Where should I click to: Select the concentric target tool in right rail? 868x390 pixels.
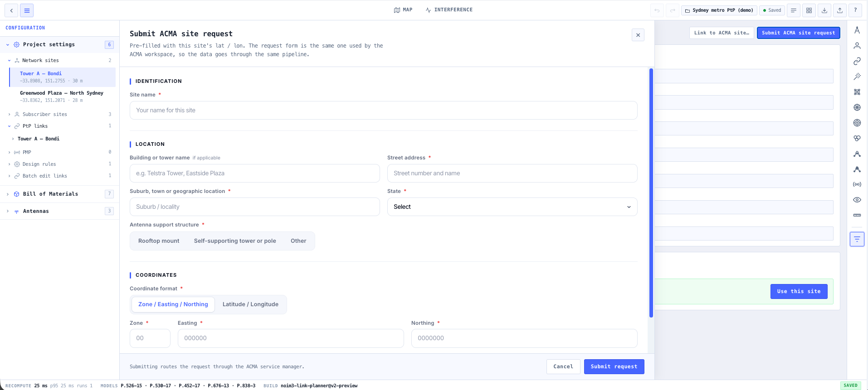tap(857, 123)
